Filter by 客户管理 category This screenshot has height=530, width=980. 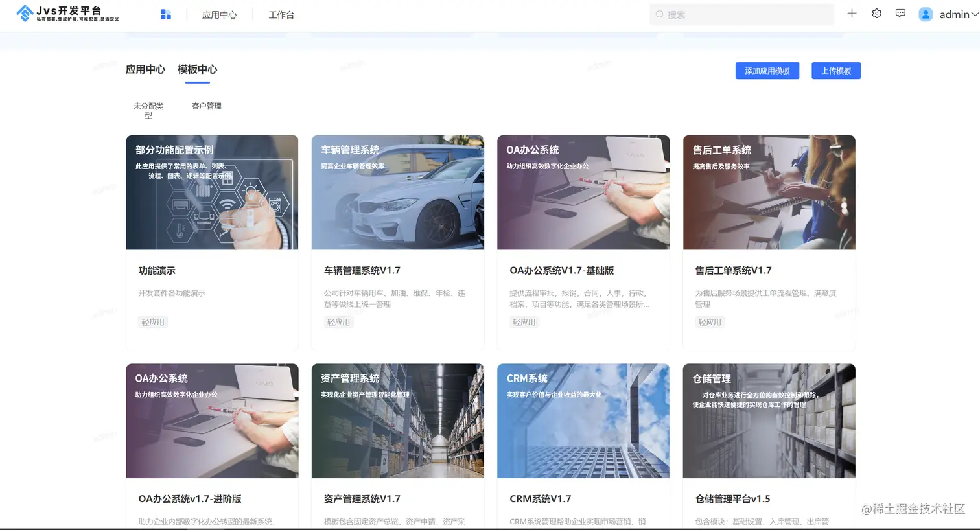pyautogui.click(x=207, y=106)
